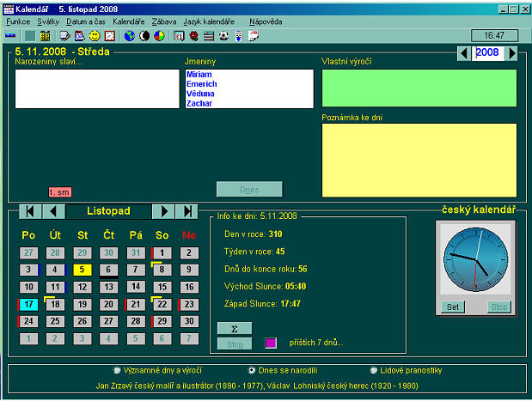The width and height of the screenshot is (532, 401).
Task: Go to the next month arrow after Listopad
Action: tap(164, 211)
